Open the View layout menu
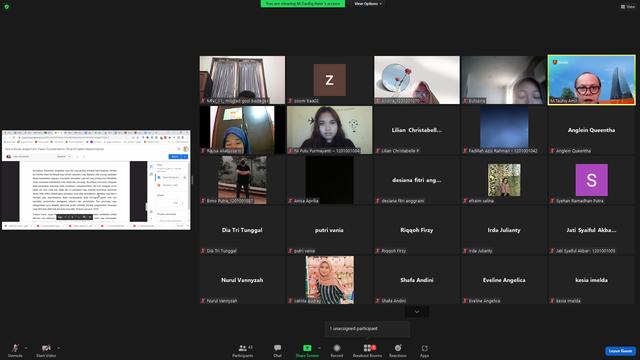 (628, 7)
